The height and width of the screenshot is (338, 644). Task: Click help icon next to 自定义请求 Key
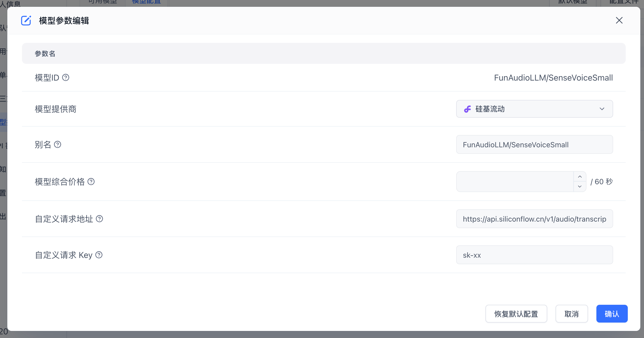click(x=99, y=255)
